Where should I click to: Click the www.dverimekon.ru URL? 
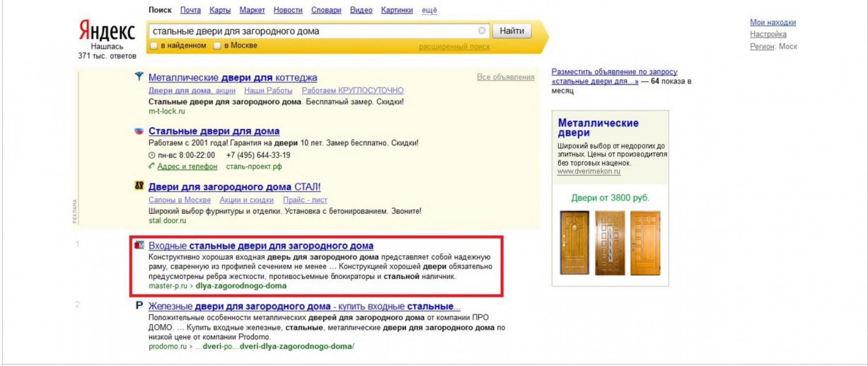(589, 171)
